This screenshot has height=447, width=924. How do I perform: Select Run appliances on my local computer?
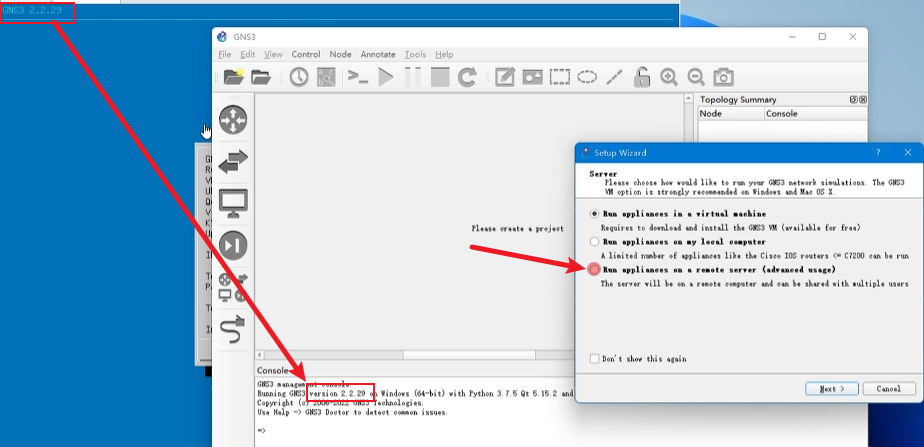595,241
